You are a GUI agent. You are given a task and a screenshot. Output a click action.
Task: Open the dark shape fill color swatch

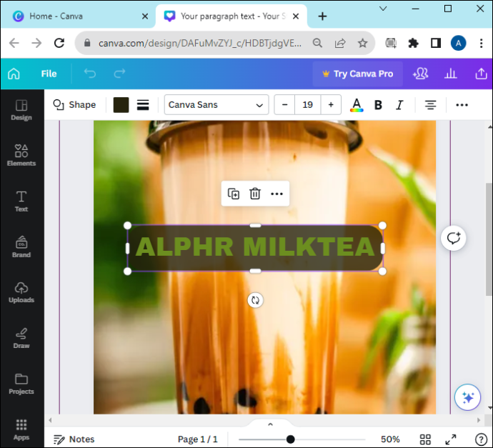(121, 105)
